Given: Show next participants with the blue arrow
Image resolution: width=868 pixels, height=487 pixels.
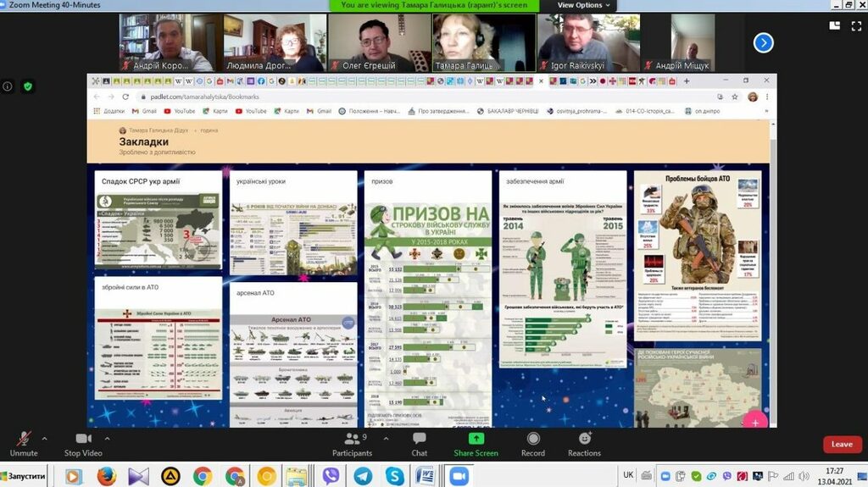Looking at the screenshot, I should [763, 42].
